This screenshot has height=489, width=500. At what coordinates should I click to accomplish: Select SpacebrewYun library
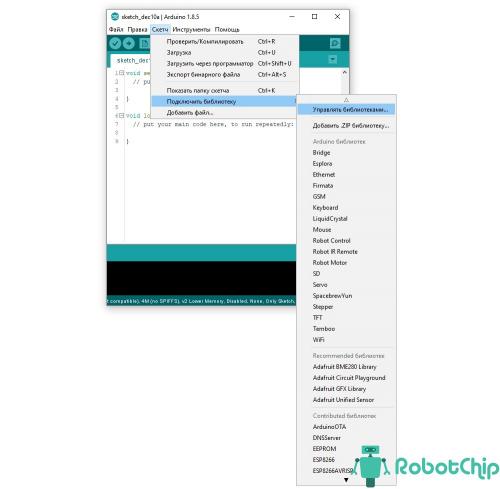[346, 296]
